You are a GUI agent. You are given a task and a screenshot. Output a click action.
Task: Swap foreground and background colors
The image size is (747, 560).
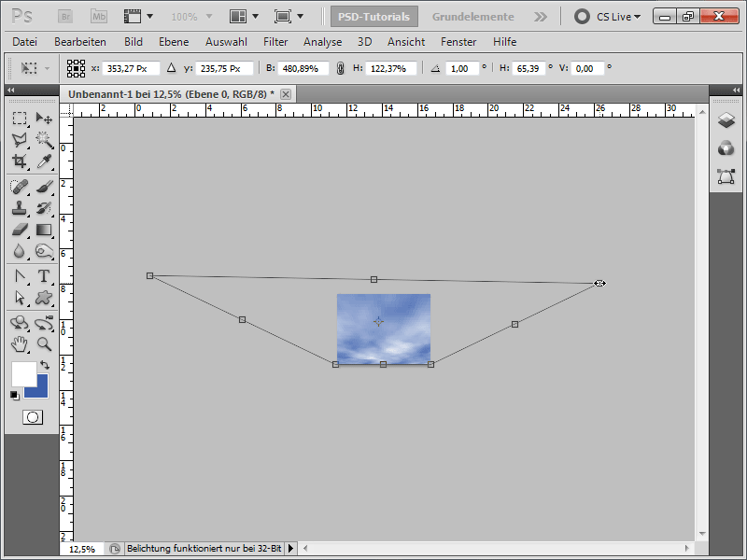45,365
